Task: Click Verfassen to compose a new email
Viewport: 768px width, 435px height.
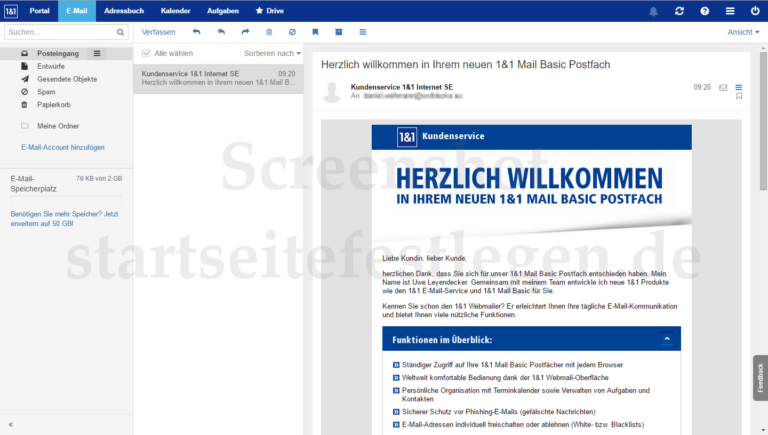Action: click(158, 32)
